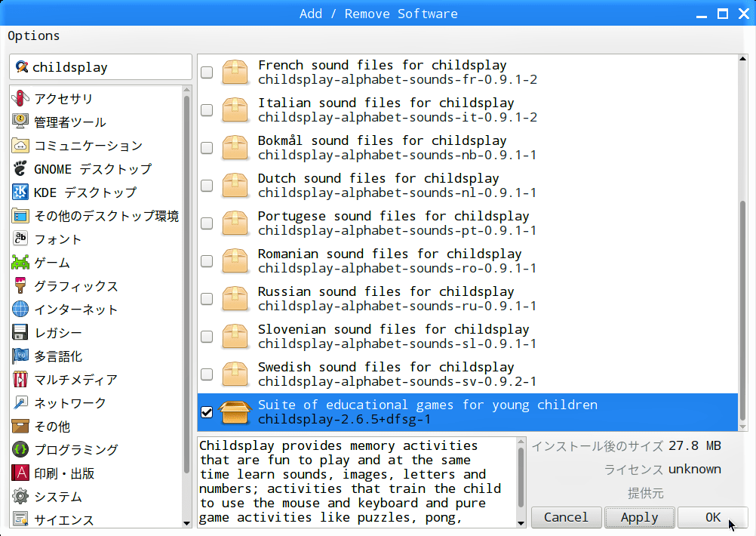This screenshot has height=536, width=756.
Task: Check the French sound files package
Action: pyautogui.click(x=207, y=72)
